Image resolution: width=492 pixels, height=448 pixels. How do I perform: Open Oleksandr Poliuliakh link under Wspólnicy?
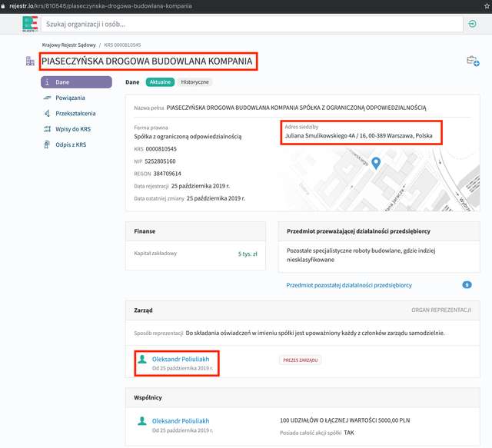(x=180, y=421)
